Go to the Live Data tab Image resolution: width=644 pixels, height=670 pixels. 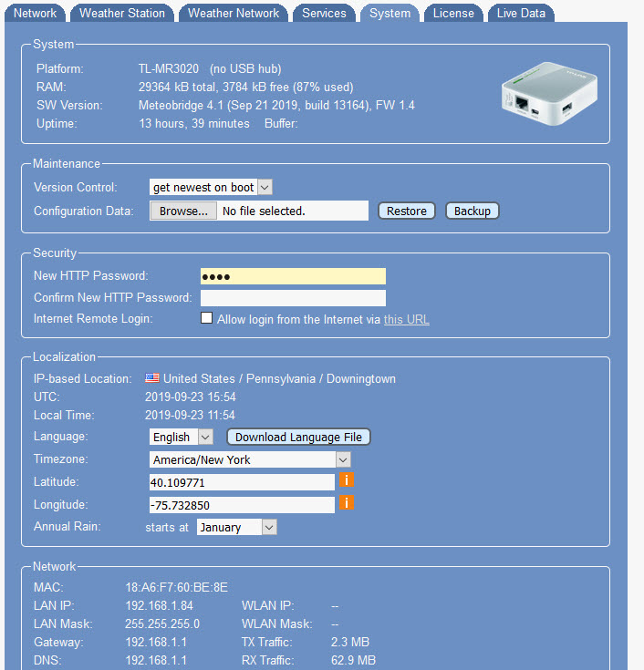(521, 13)
